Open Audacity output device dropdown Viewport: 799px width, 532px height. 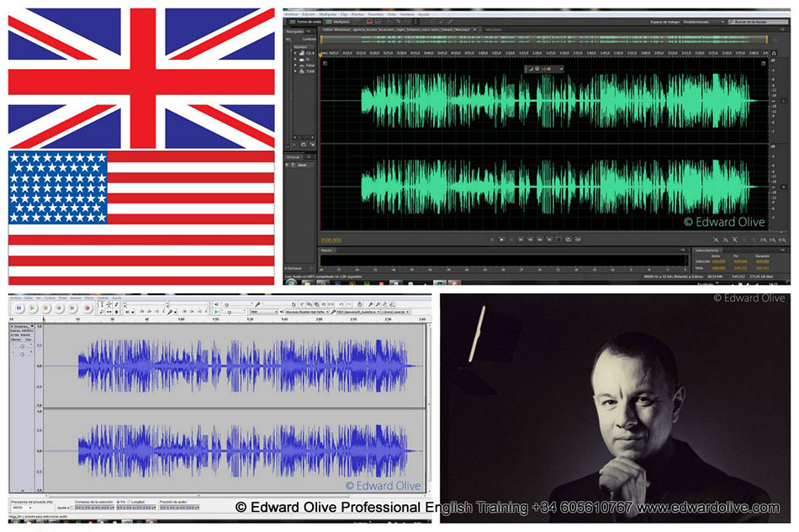[306, 312]
